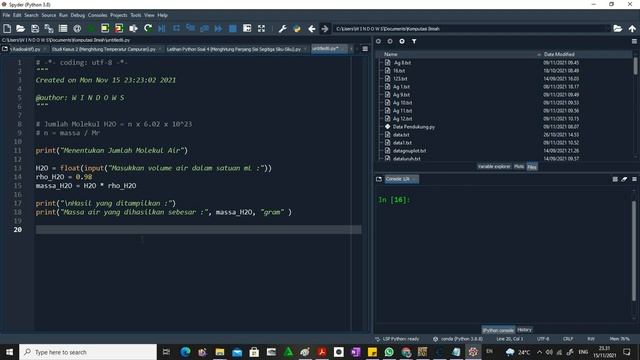Browse a working directory folder icon
Screen dimensions: 640x360
[618, 29]
